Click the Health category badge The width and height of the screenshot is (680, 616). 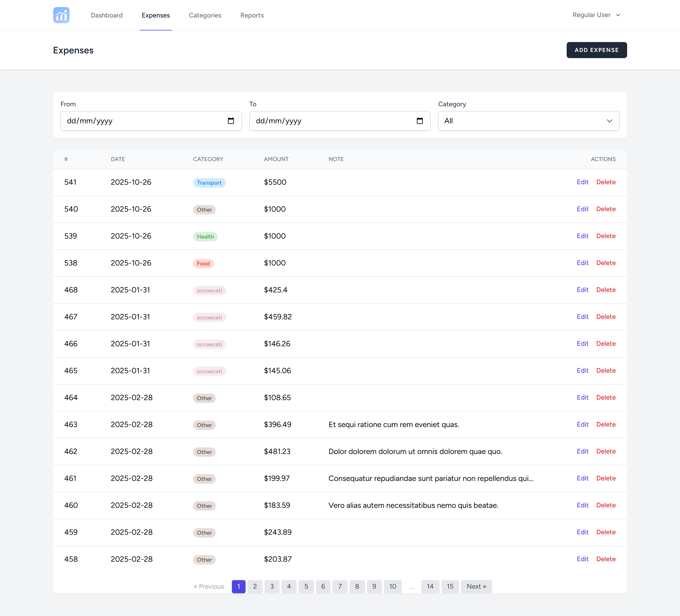(205, 236)
